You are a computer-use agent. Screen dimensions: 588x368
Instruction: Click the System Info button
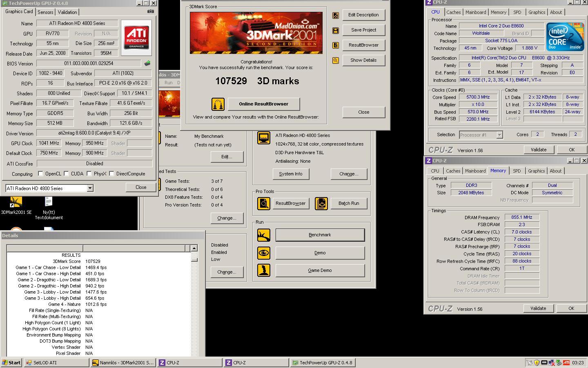click(291, 174)
